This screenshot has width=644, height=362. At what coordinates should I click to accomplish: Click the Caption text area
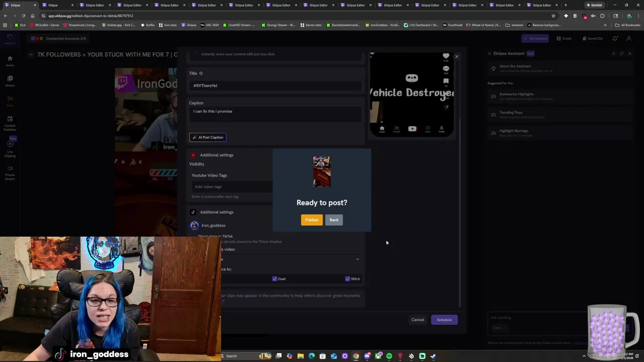click(x=275, y=115)
